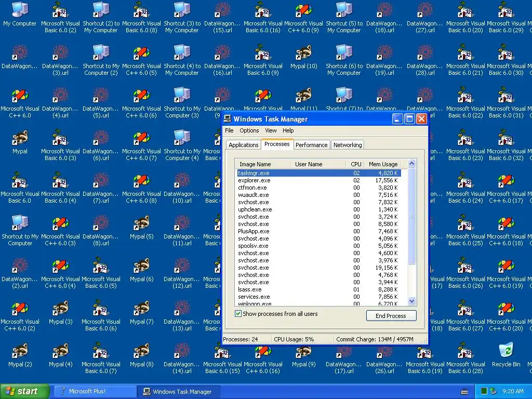The image size is (532, 399).
Task: Click the 9:20 AM system clock
Action: point(513,391)
